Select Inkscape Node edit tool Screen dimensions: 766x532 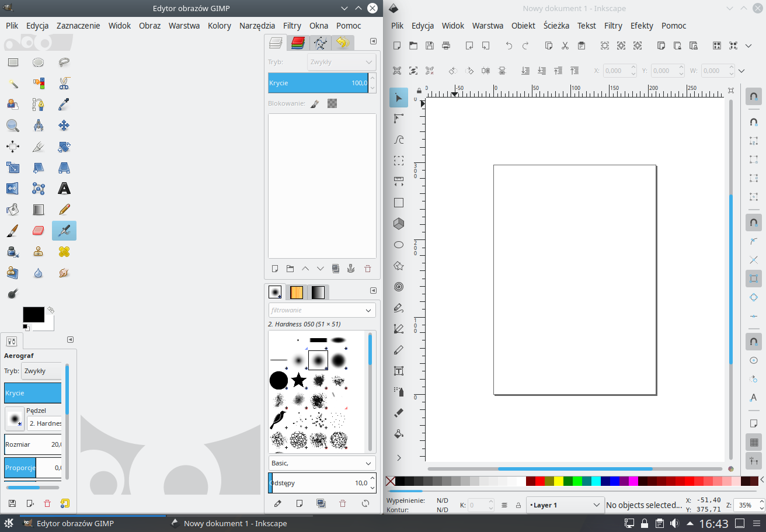tap(399, 119)
